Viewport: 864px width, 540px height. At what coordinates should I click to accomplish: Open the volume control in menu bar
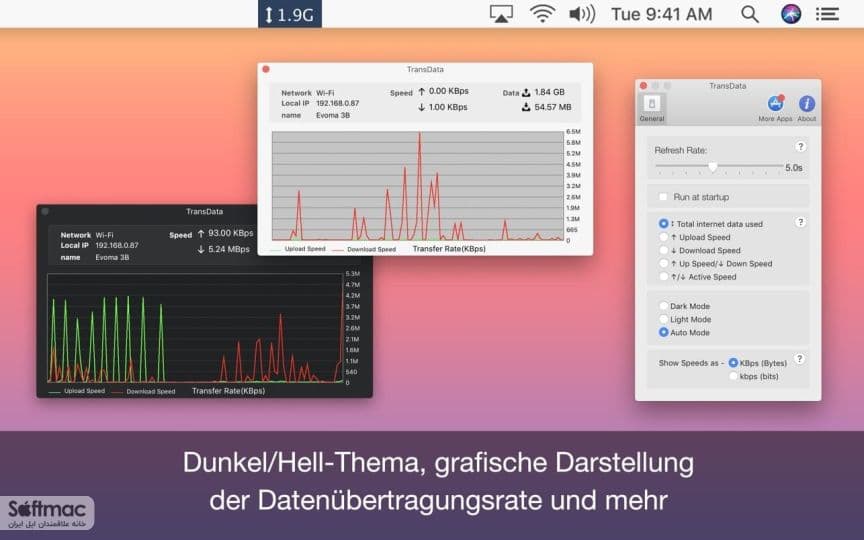click(582, 14)
